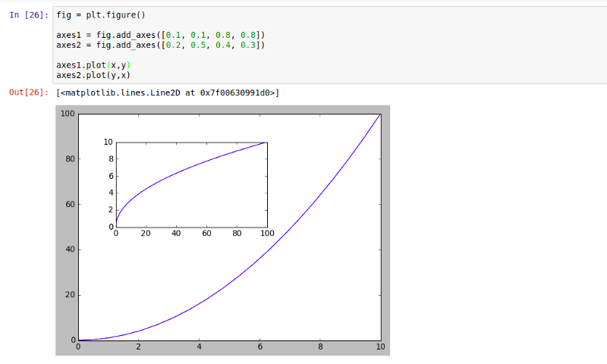Viewport: 607px width, 364px height.
Task: Click the '100' y-axis label of main plot
Action: click(68, 113)
